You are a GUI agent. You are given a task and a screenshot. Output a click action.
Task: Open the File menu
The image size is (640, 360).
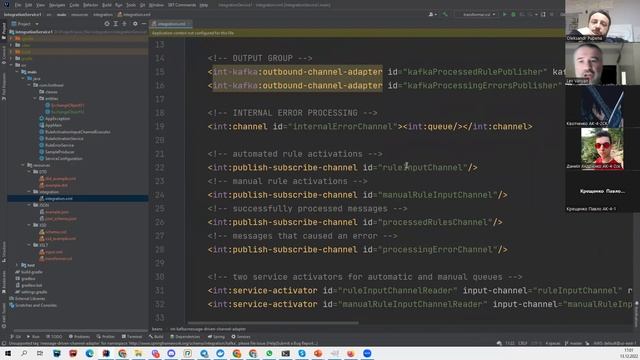tap(18, 5)
